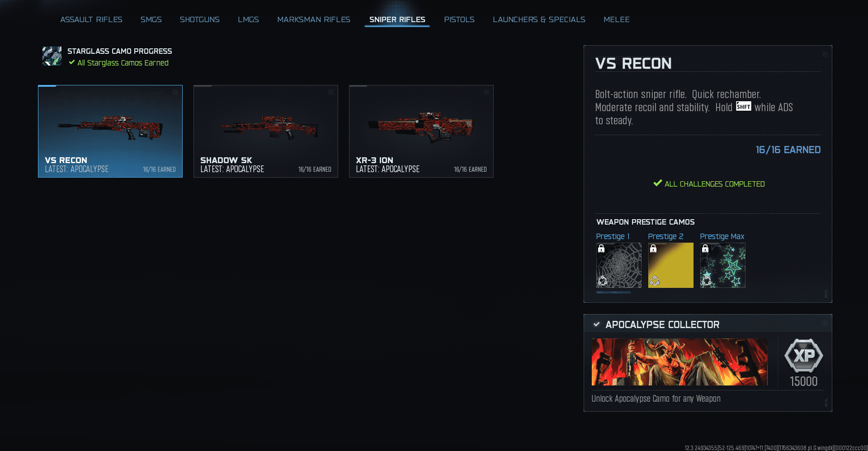868x451 pixels.
Task: Choose the XR-3 ION sniper card
Action: [x=421, y=131]
